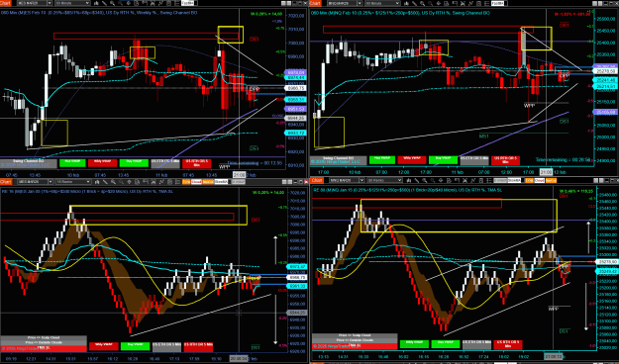Expand Renko interval dropdown of MES Renko chart

tap(87, 181)
